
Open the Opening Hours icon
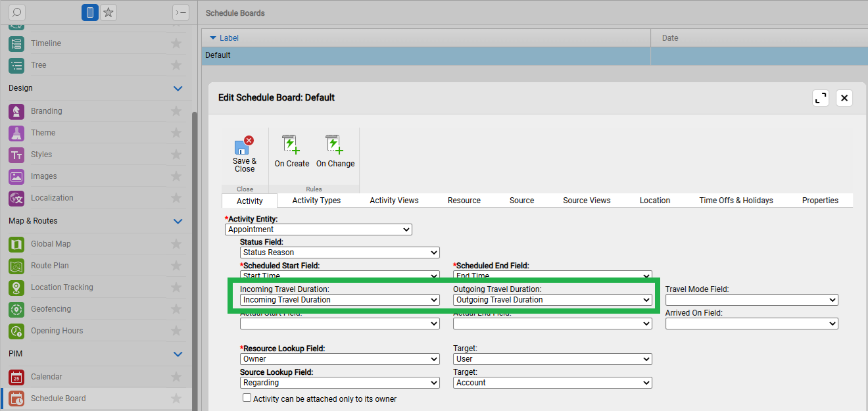pos(16,331)
